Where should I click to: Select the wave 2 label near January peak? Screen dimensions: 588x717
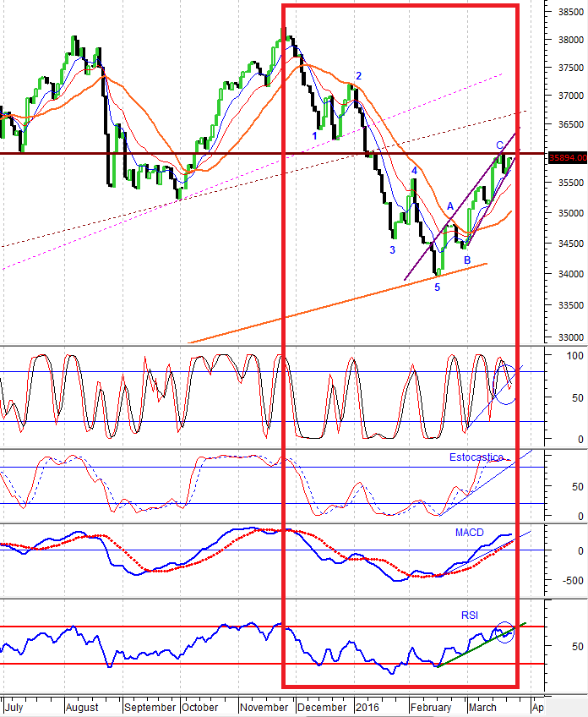pyautogui.click(x=359, y=76)
